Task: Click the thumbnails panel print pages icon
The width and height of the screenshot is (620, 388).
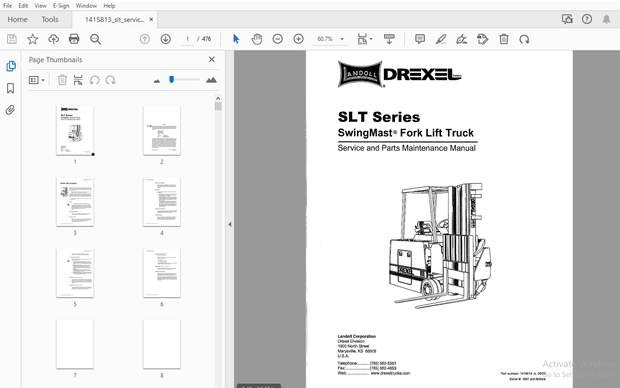Action: pyautogui.click(x=78, y=80)
